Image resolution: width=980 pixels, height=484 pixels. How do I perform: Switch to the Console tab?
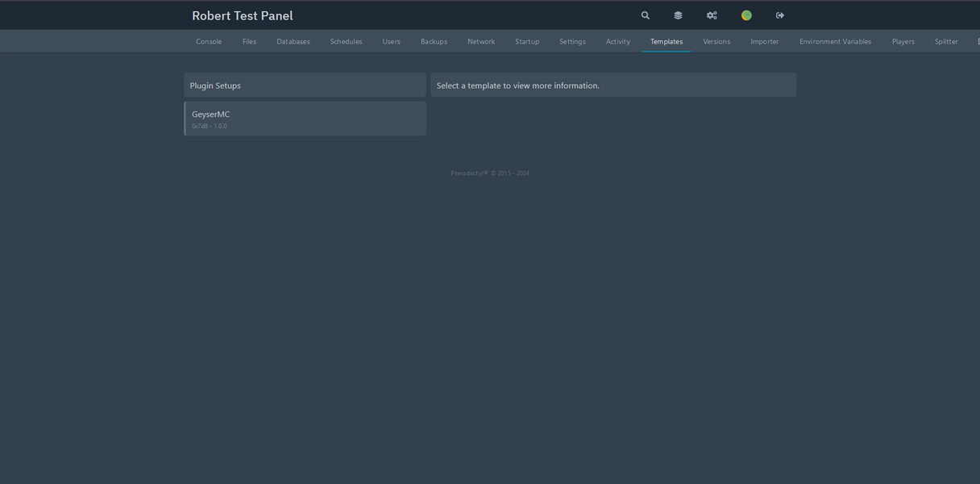click(x=209, y=41)
